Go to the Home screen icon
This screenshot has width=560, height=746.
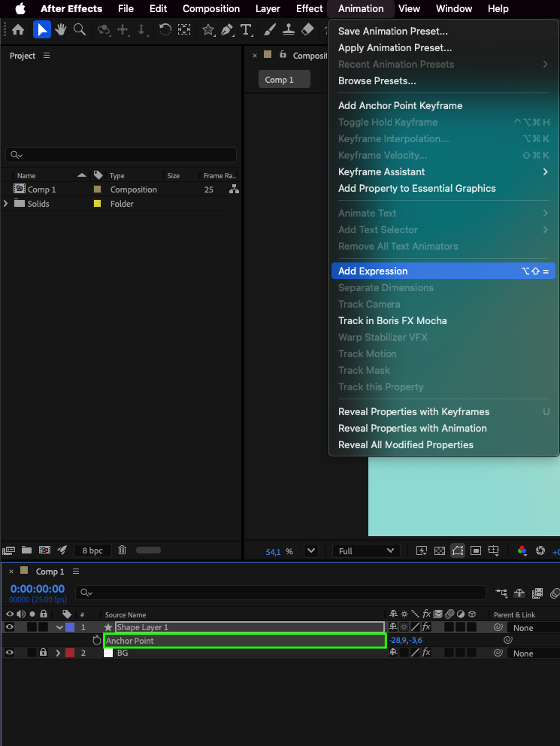18,30
